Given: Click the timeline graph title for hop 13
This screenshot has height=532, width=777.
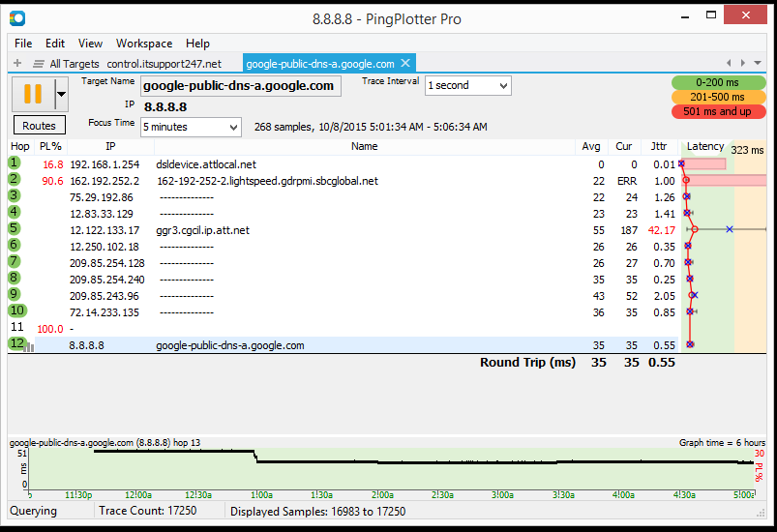Looking at the screenshot, I should (x=105, y=442).
